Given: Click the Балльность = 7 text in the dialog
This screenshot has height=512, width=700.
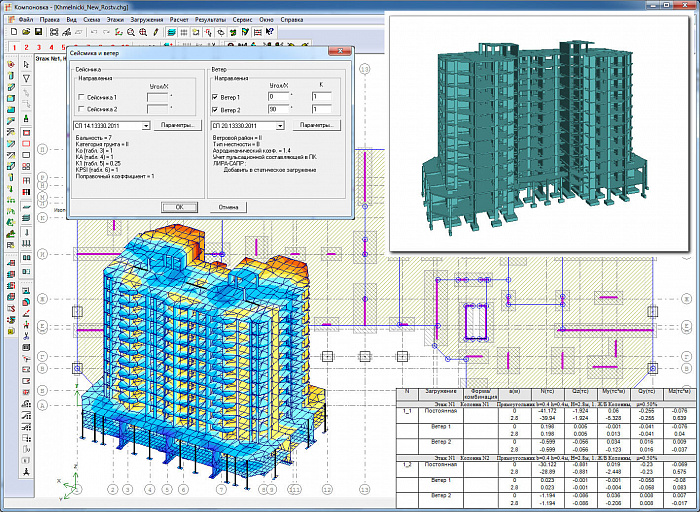Looking at the screenshot, I should pyautogui.click(x=94, y=138).
